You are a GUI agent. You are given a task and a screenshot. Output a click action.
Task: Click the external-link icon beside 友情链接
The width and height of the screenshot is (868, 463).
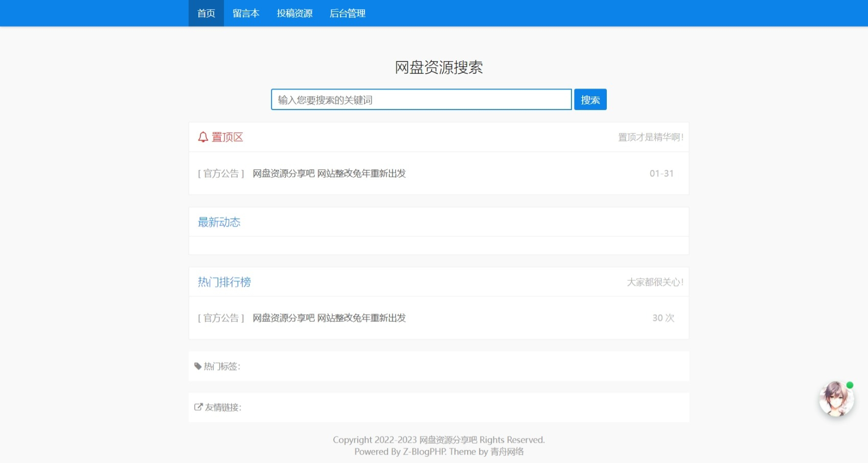click(198, 407)
